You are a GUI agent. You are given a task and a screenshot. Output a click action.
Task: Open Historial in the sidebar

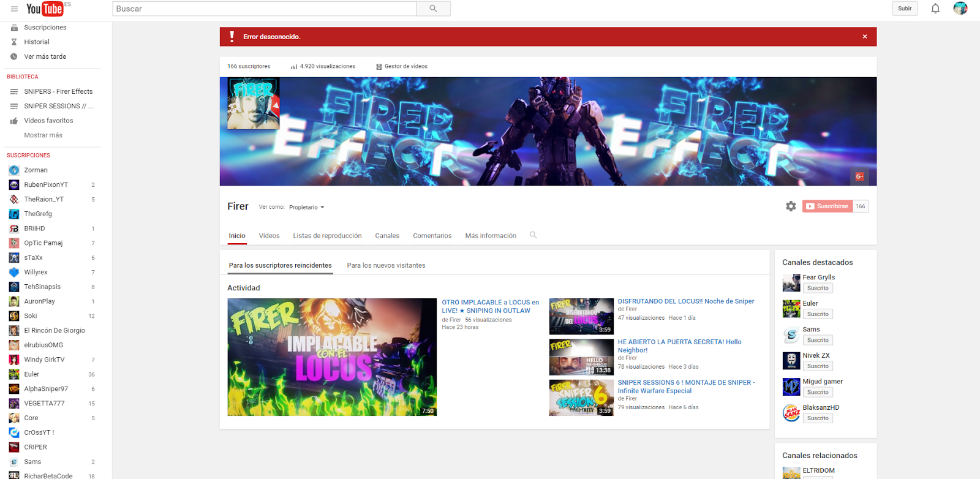pos(37,42)
